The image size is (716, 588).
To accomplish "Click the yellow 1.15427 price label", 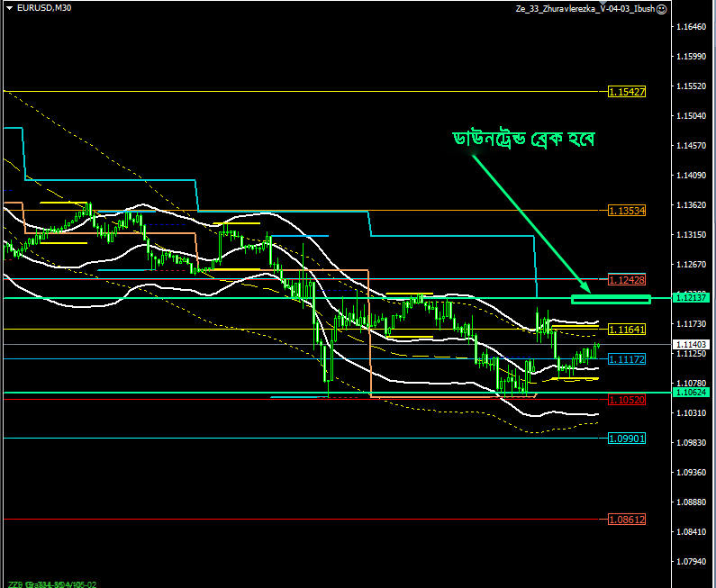I will tap(627, 92).
